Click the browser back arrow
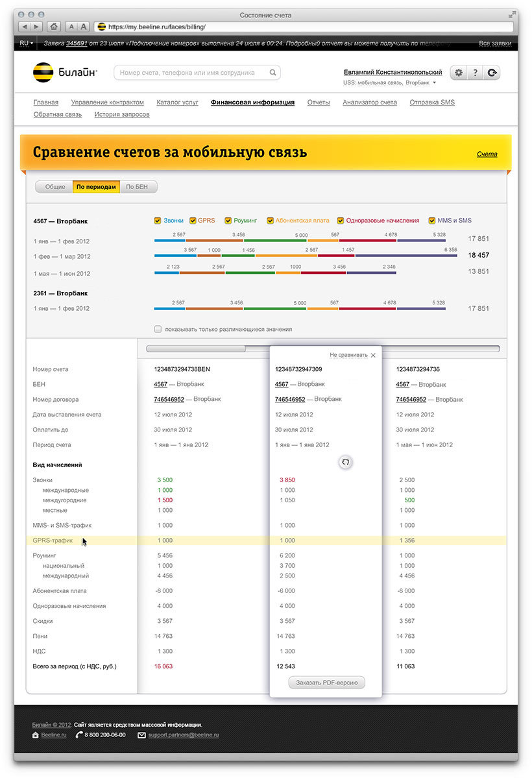The image size is (532, 778). (25, 27)
